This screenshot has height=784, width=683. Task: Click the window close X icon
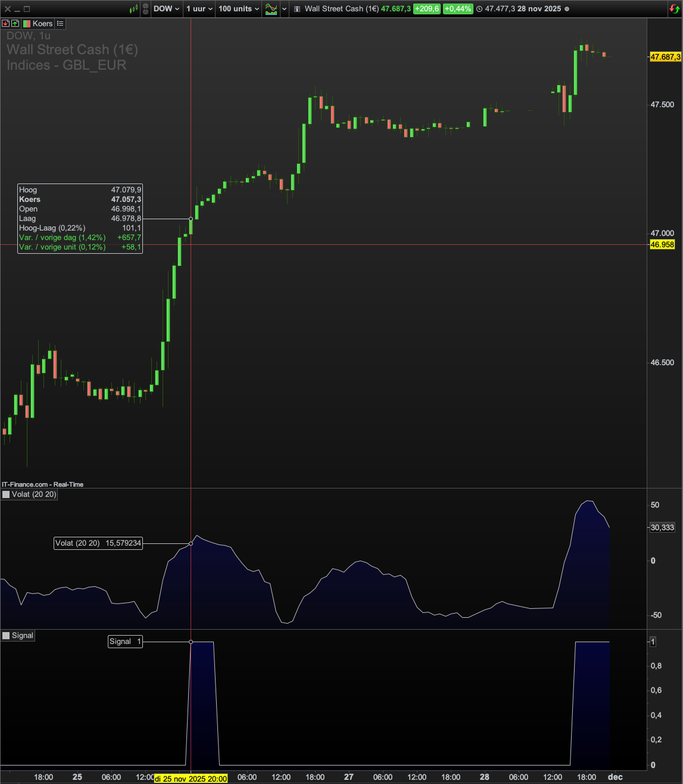(x=7, y=9)
